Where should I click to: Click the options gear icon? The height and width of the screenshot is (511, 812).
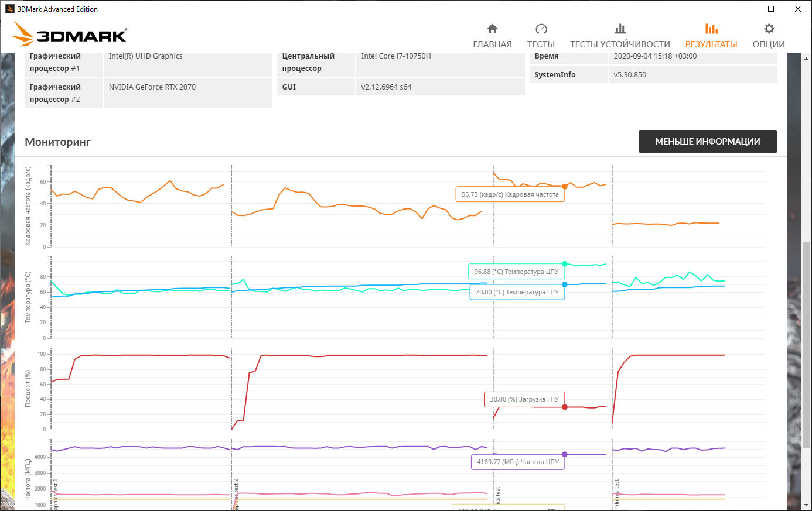point(769,29)
